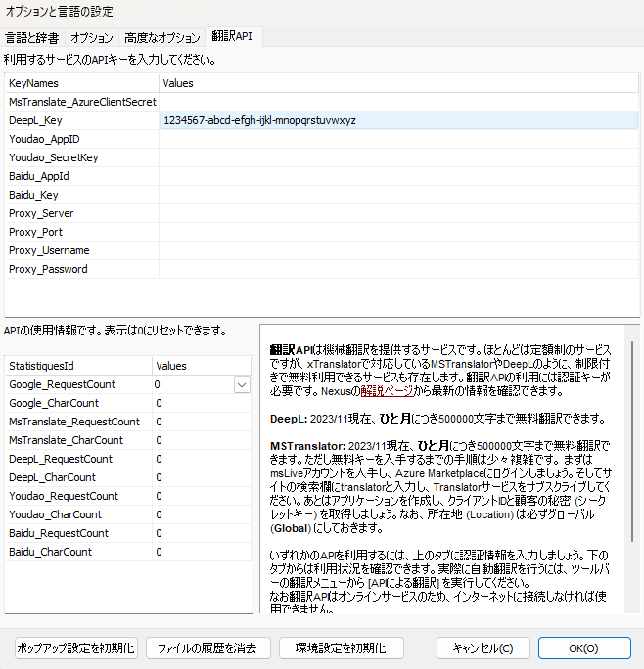This screenshot has width=644, height=669.
Task: Select the 翻訳API tab
Action: coord(233,37)
